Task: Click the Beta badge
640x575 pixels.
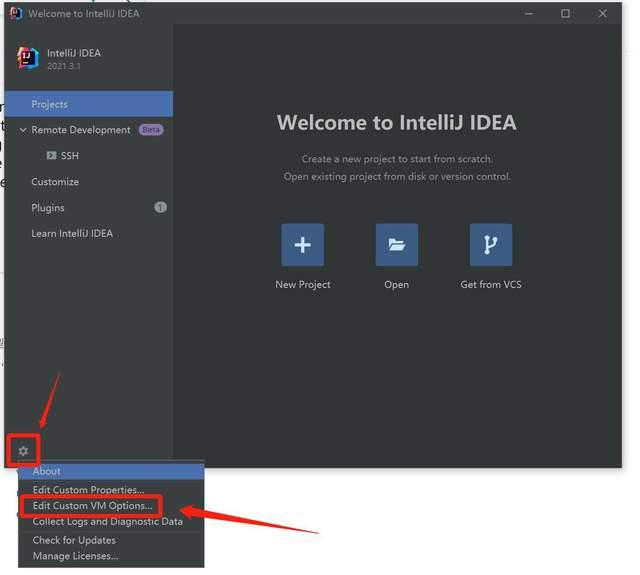Action: [x=151, y=130]
